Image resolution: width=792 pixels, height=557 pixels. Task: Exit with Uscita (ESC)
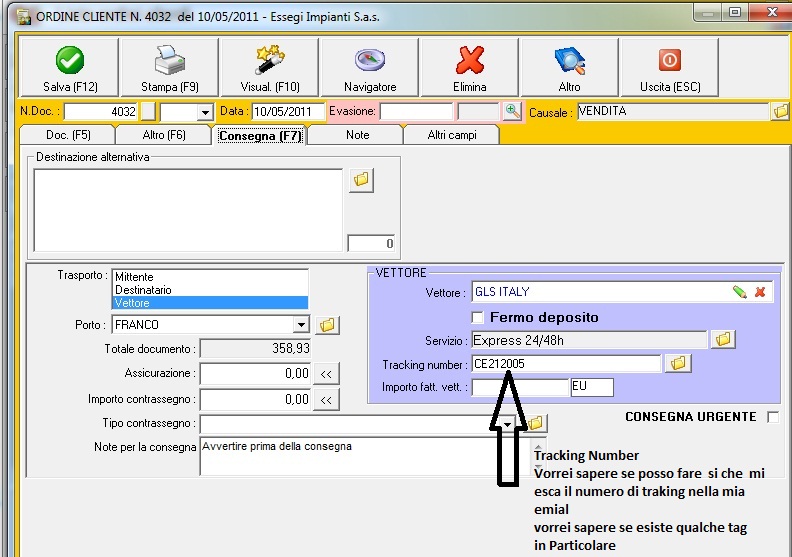pos(670,68)
